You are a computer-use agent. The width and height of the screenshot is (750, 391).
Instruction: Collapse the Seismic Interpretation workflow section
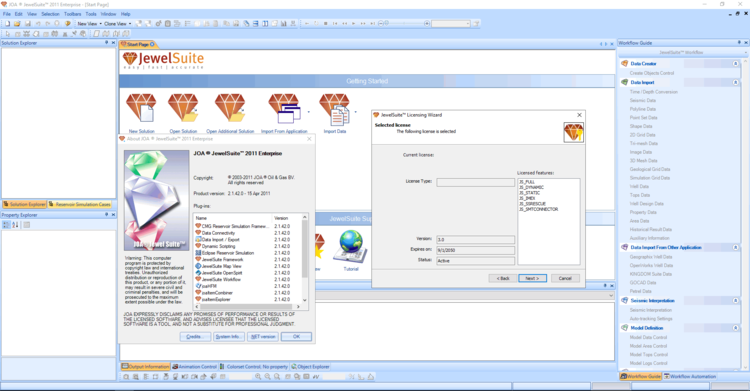click(736, 301)
